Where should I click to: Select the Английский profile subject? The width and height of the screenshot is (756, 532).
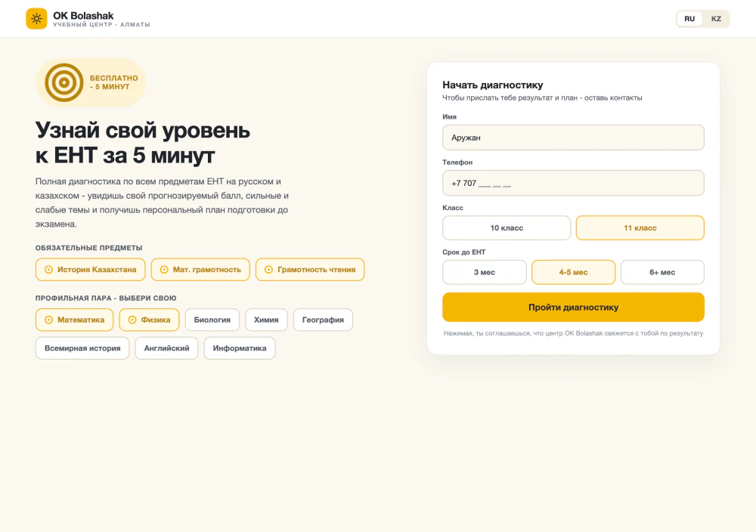pyautogui.click(x=167, y=348)
